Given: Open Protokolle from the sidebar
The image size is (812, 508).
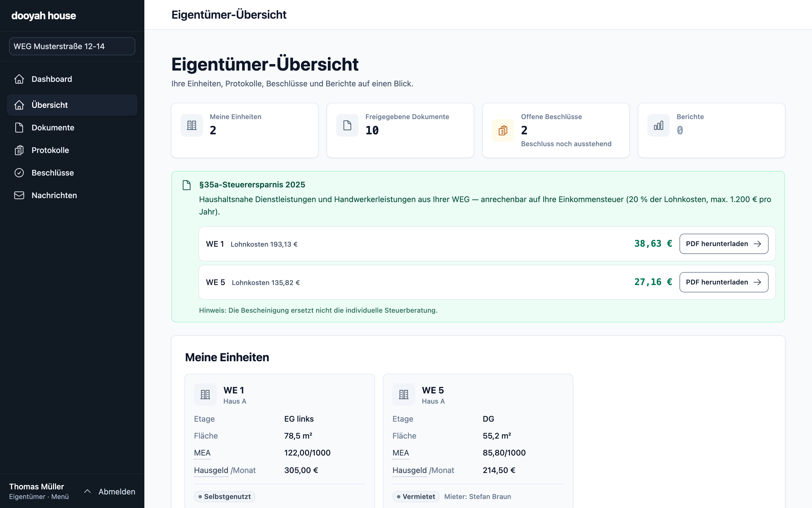Looking at the screenshot, I should (72, 150).
